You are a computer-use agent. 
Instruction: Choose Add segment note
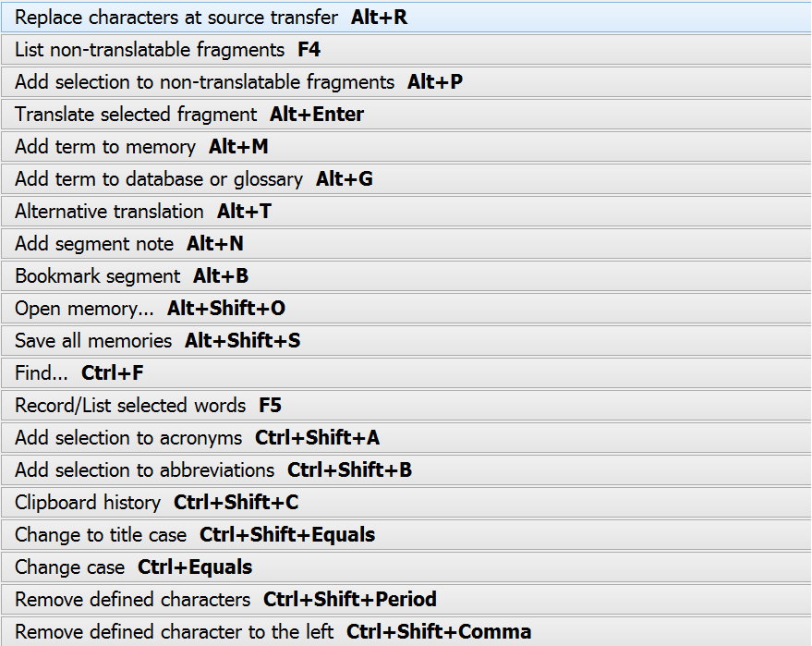[x=129, y=244]
